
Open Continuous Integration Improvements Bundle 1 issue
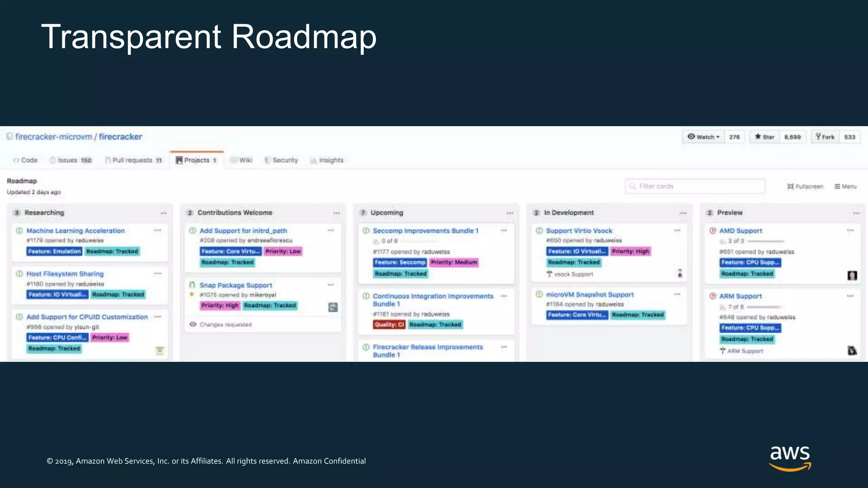(x=433, y=300)
